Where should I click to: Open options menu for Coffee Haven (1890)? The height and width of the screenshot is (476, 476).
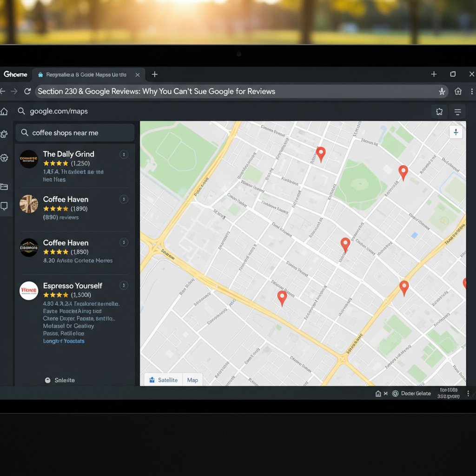coord(124,199)
